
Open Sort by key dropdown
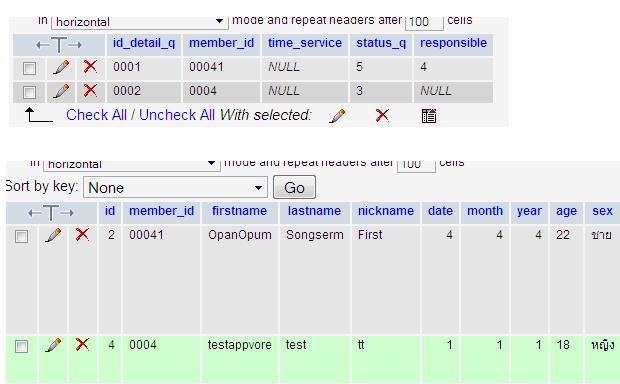point(175,187)
